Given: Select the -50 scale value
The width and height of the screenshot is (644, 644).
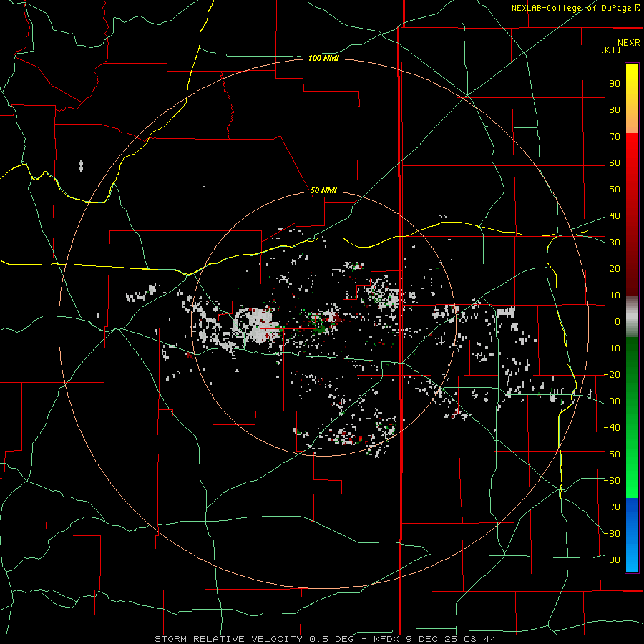Looking at the screenshot, I should (612, 454).
